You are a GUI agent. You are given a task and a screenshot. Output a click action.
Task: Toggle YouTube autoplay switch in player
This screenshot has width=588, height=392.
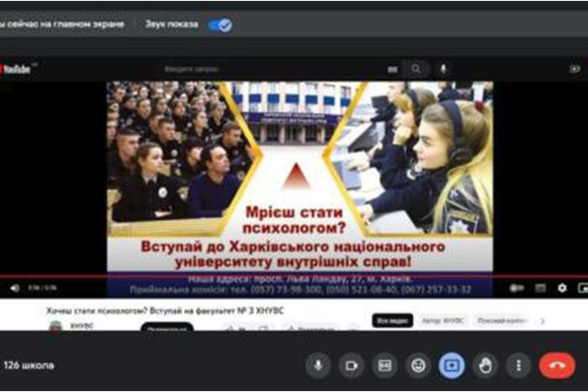pyautogui.click(x=517, y=288)
